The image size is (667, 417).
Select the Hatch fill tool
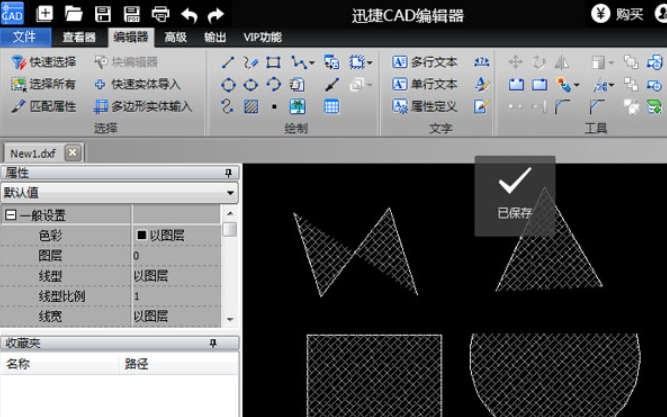pos(251,106)
